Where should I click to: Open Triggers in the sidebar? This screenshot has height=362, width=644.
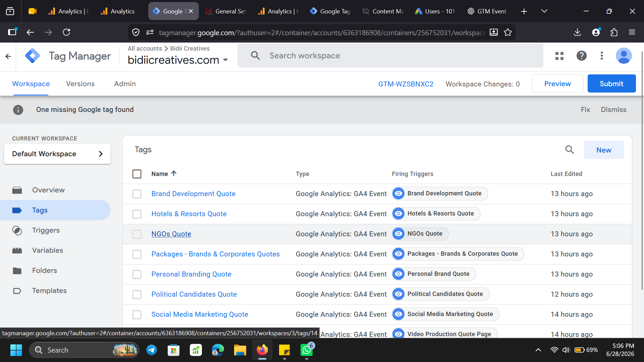click(x=46, y=230)
